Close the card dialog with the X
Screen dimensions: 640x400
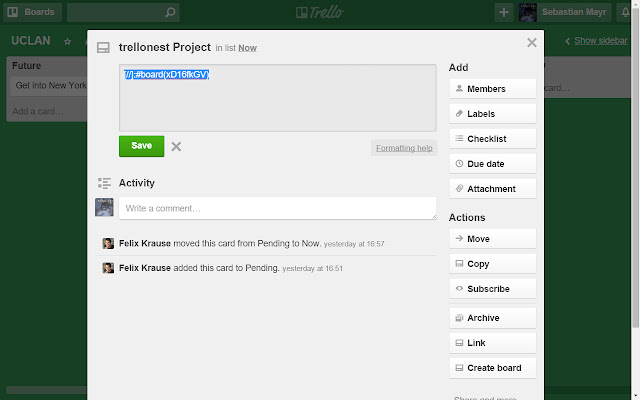[x=531, y=42]
